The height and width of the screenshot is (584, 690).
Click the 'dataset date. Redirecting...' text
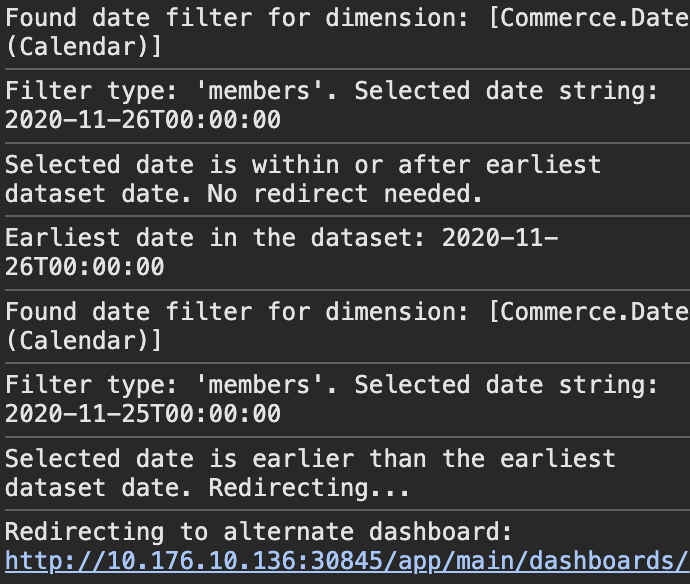click(x=207, y=488)
